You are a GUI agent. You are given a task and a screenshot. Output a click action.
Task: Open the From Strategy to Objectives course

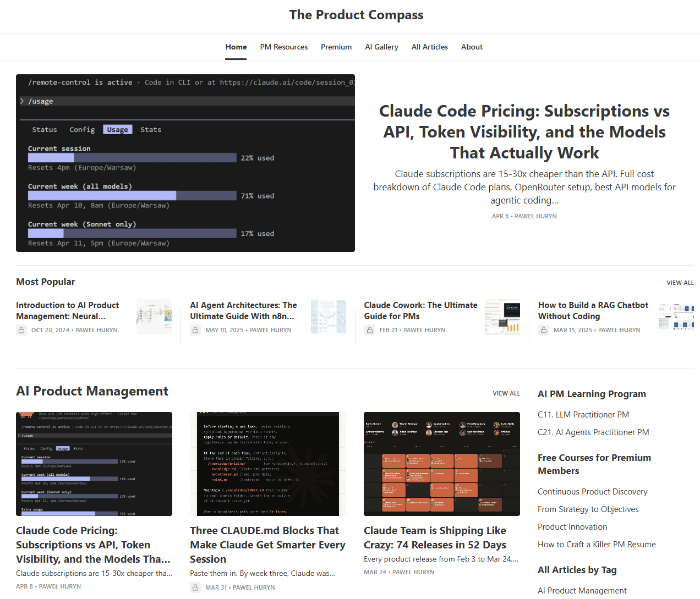pyautogui.click(x=588, y=509)
